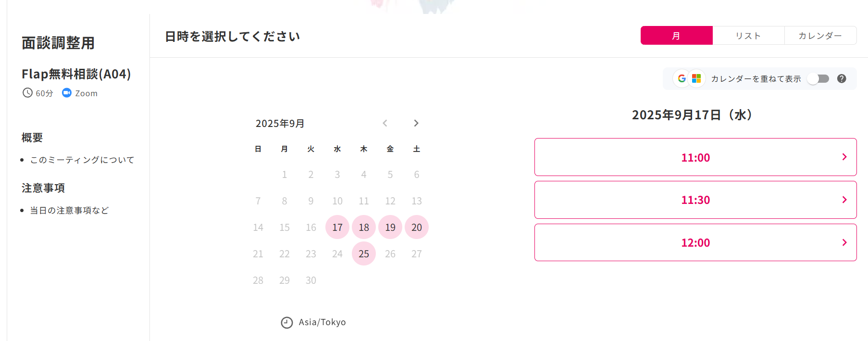
Task: Open the 11:30 slot chevron
Action: [844, 200]
